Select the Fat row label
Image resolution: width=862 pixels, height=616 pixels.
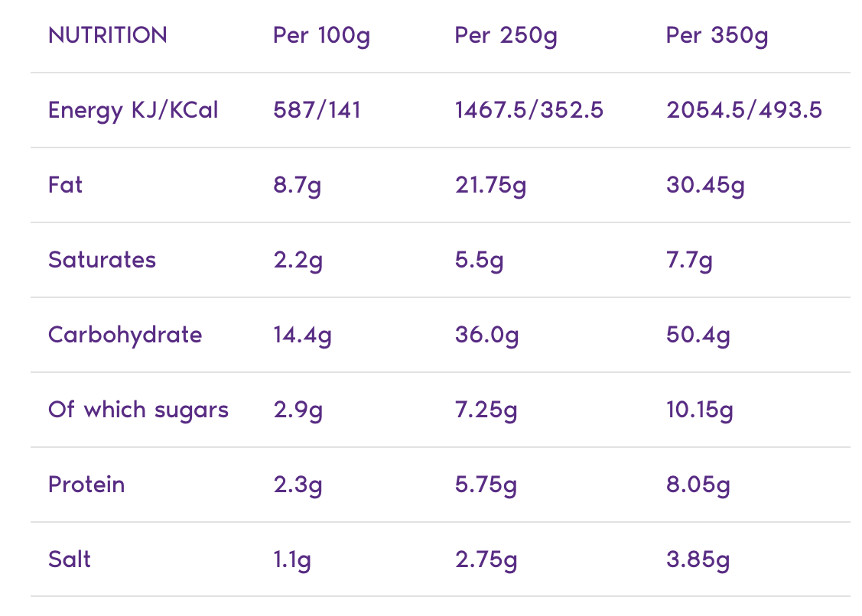coord(65,185)
